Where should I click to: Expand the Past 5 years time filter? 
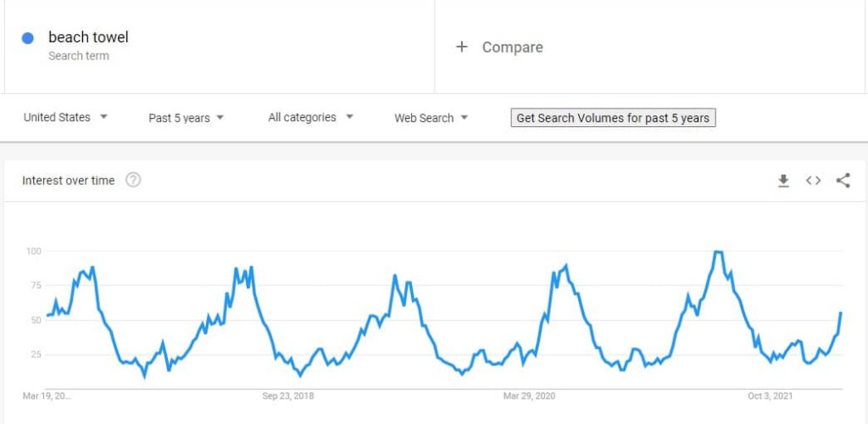tap(186, 118)
